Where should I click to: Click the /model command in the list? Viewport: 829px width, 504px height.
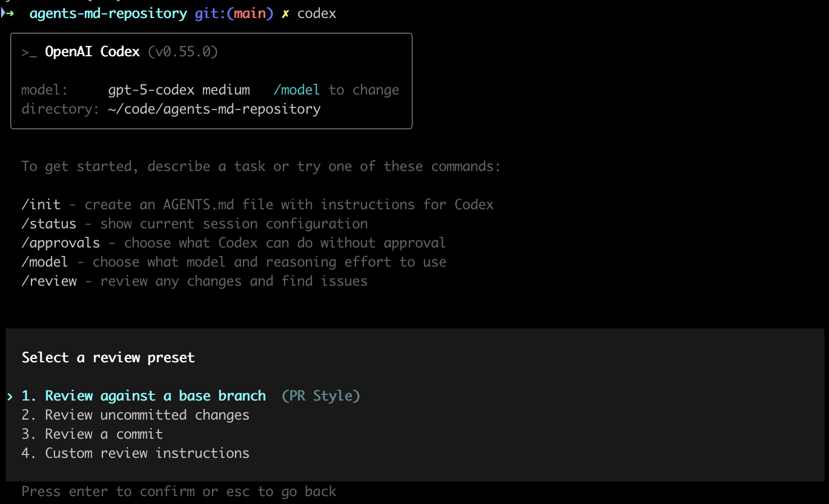tap(45, 262)
